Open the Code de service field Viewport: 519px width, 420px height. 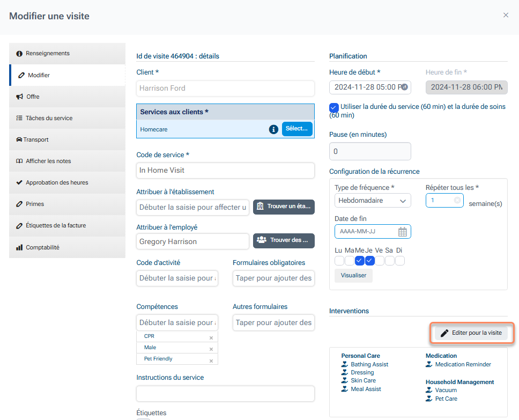(225, 171)
